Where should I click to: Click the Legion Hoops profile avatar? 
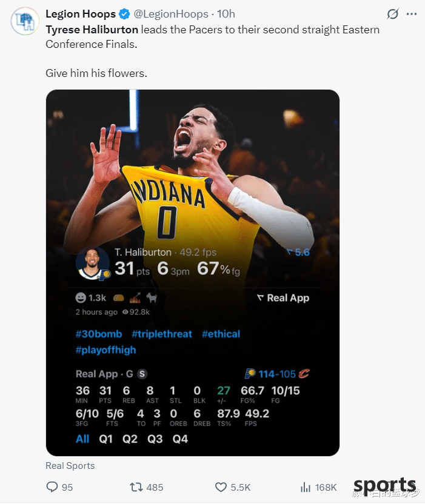click(x=25, y=21)
